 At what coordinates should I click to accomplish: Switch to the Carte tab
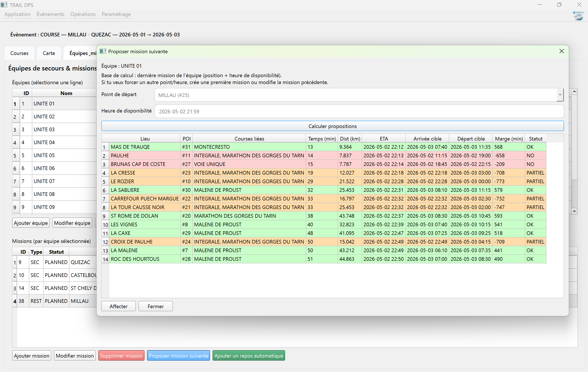pos(49,53)
